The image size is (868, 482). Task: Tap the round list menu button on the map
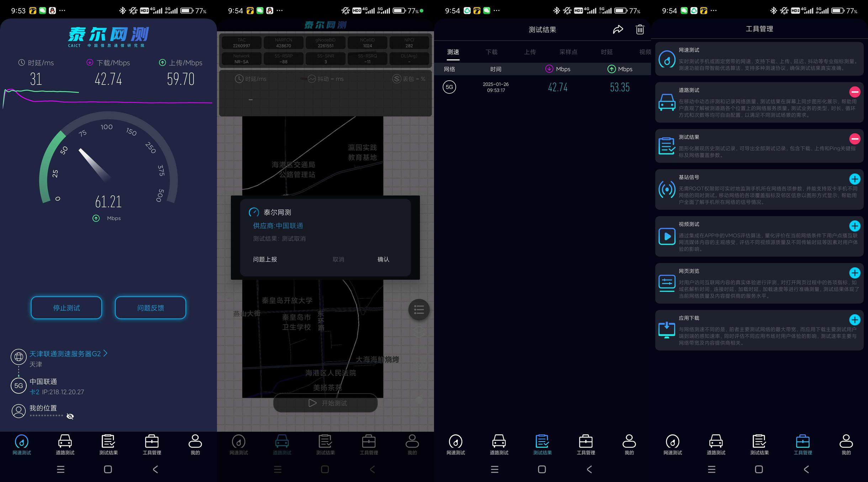pos(419,310)
